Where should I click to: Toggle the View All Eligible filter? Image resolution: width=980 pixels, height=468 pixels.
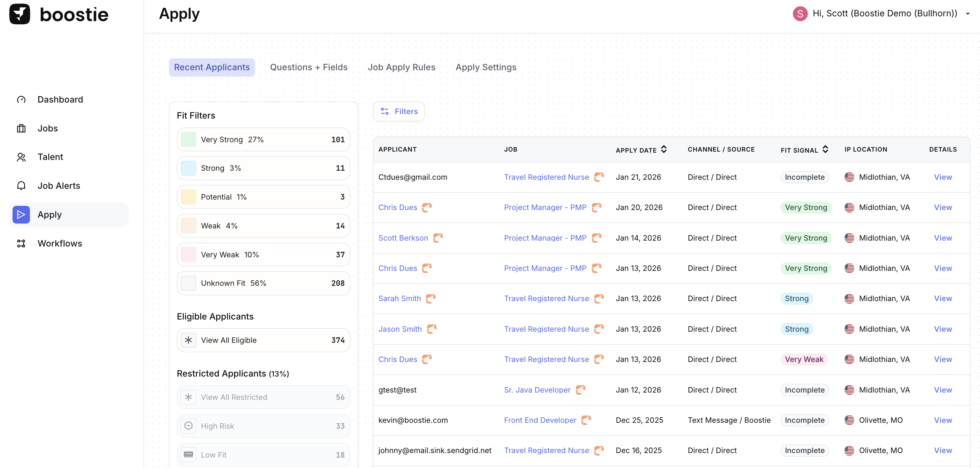click(263, 340)
